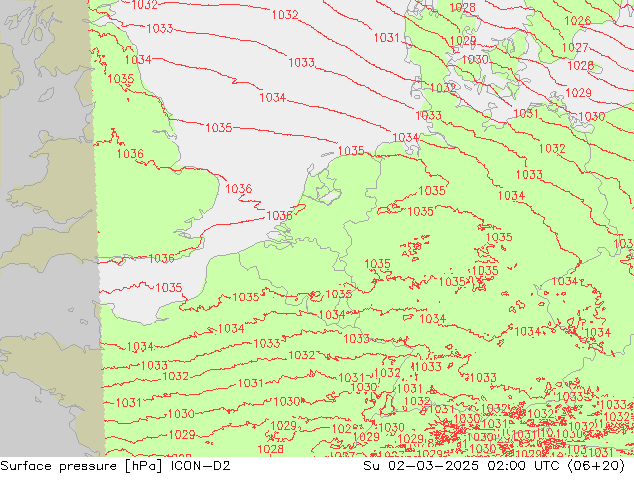Click the 1031 label over the open North Sea
The height and width of the screenshot is (490, 634).
387,38
